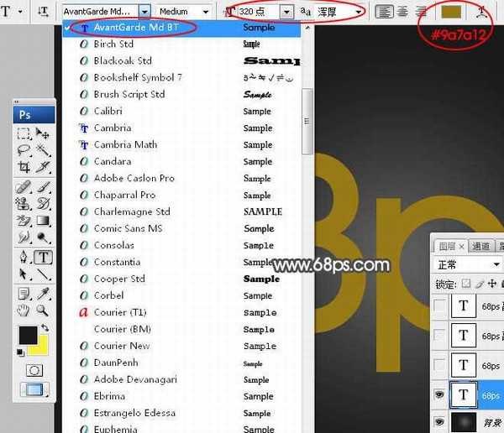Open the font size dropdown arrow
Image resolution: width=504 pixels, height=433 pixels.
[x=287, y=12]
